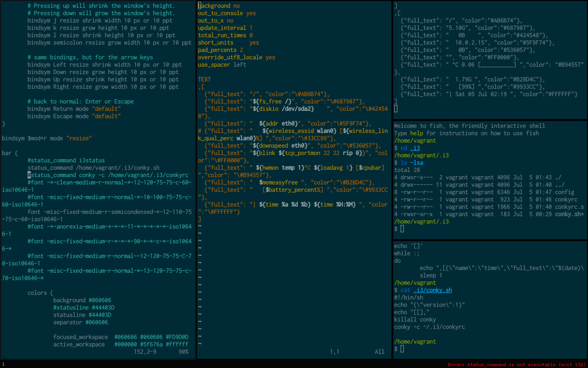Click vim ruler '1,1' in middle pane
The height and width of the screenshot is (368, 588).
tap(334, 352)
